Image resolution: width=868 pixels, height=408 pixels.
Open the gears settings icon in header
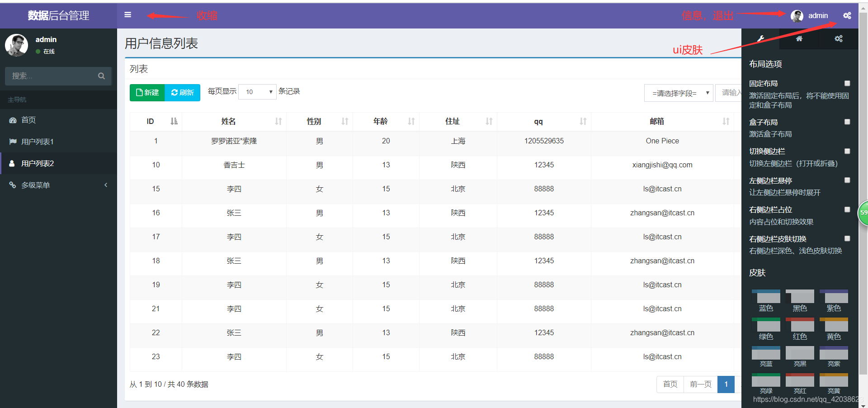tap(847, 15)
